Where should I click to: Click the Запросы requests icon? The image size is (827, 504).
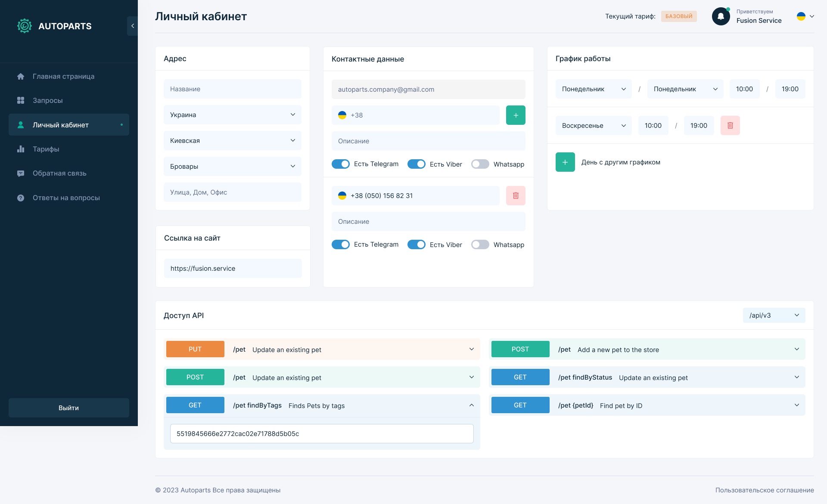(21, 100)
